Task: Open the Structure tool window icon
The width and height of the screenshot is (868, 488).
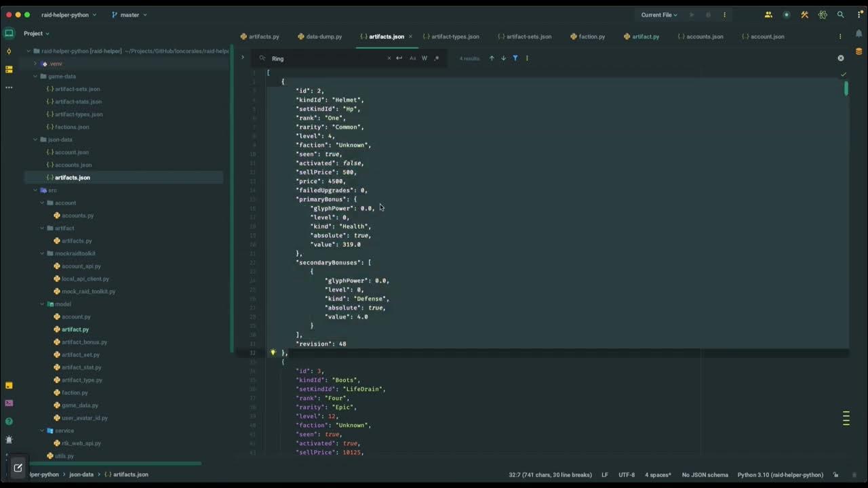Action: (9, 69)
